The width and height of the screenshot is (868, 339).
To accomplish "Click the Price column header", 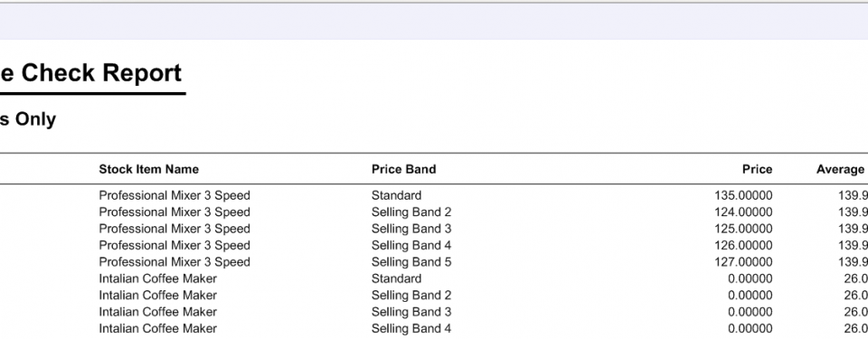I will pyautogui.click(x=758, y=170).
